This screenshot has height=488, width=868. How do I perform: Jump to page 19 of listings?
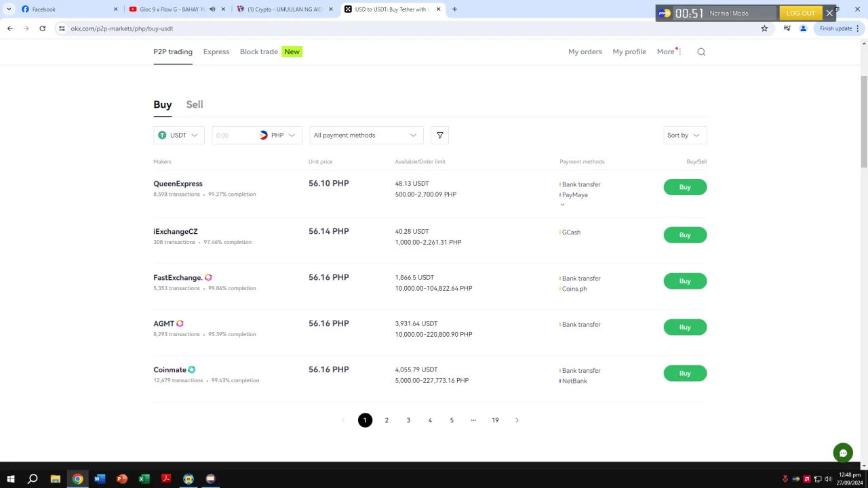tap(495, 420)
